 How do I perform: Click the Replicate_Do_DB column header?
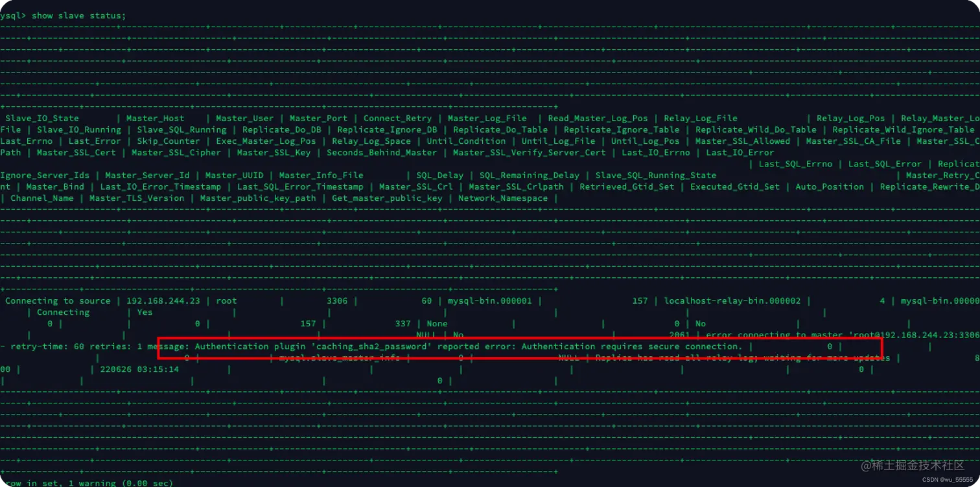coord(281,130)
